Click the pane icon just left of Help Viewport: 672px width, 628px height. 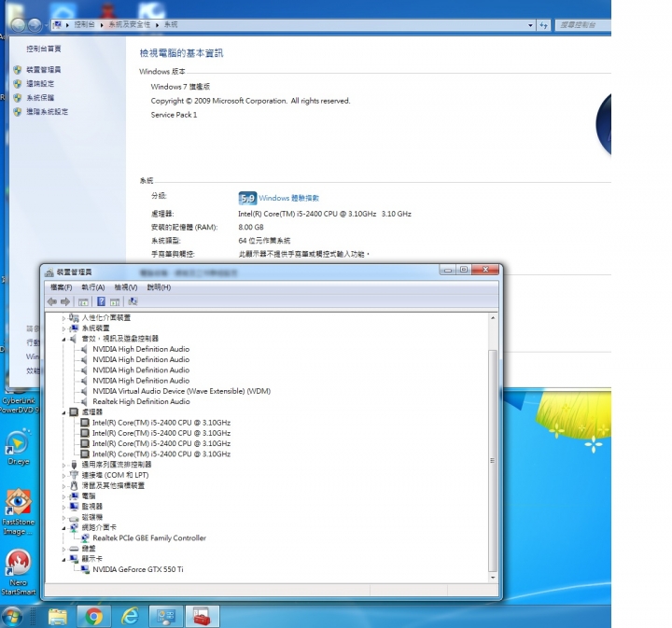pyautogui.click(x=83, y=302)
